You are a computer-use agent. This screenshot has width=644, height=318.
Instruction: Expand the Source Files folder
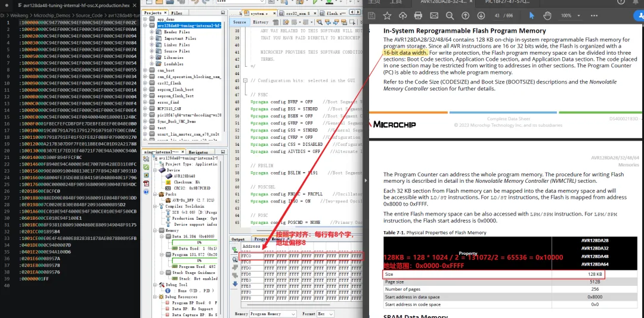153,51
